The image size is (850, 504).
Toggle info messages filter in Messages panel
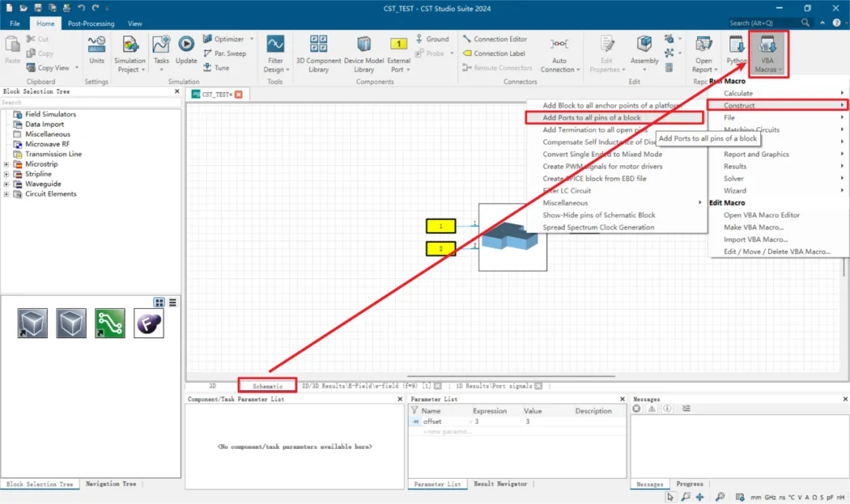[x=667, y=409]
